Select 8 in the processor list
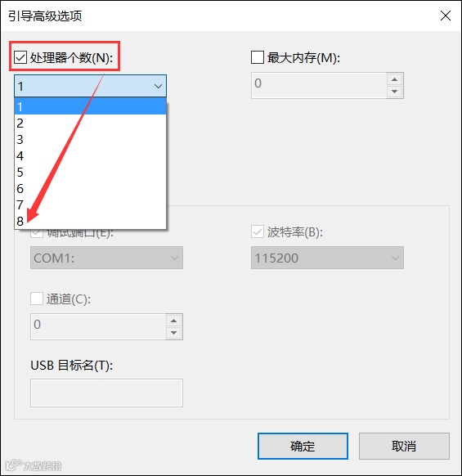This screenshot has height=476, width=462. pos(90,221)
